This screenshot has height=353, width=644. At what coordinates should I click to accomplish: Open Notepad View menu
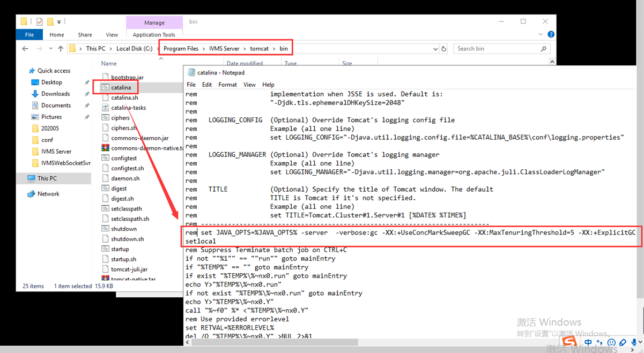[249, 85]
